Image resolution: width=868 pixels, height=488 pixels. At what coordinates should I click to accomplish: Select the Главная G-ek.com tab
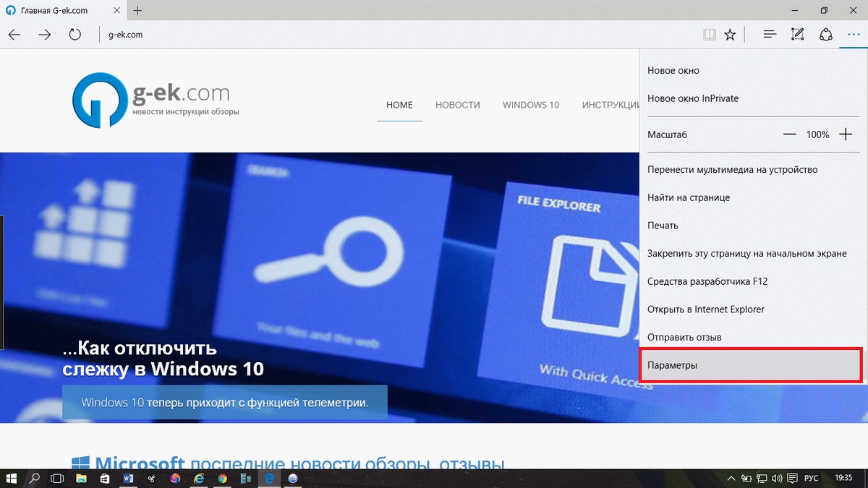pyautogui.click(x=64, y=11)
